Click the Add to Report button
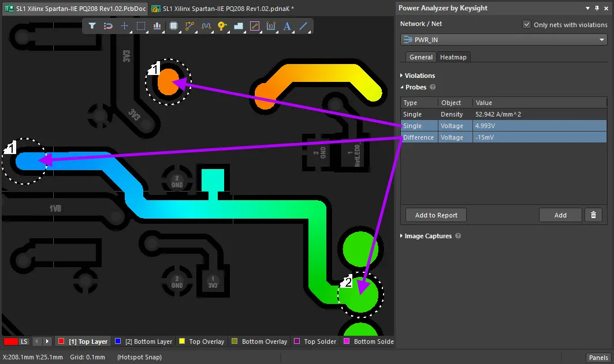Image resolution: width=614 pixels, height=364 pixels. 435,215
